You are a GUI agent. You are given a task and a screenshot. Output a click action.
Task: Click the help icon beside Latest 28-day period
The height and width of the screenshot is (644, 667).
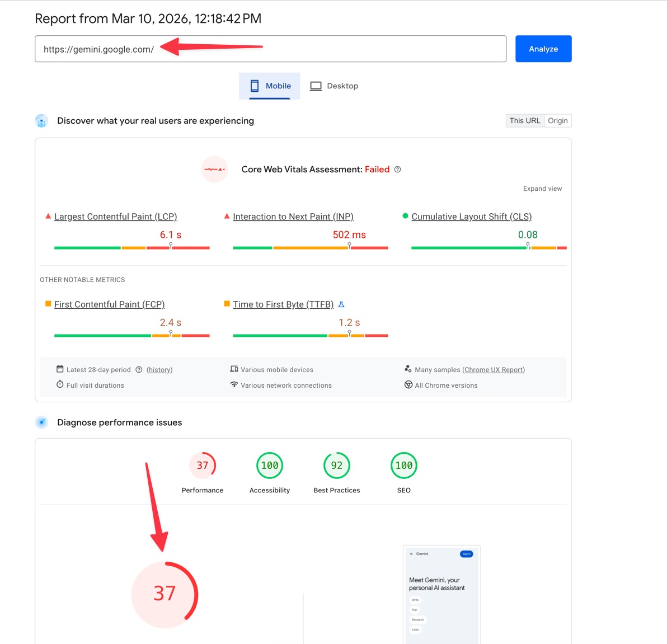(x=139, y=370)
